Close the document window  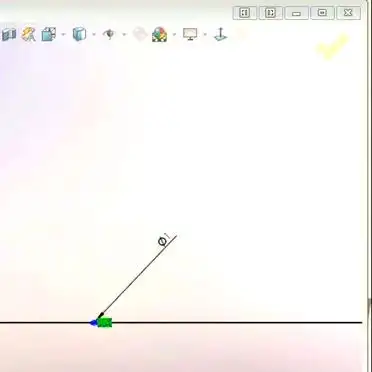348,13
